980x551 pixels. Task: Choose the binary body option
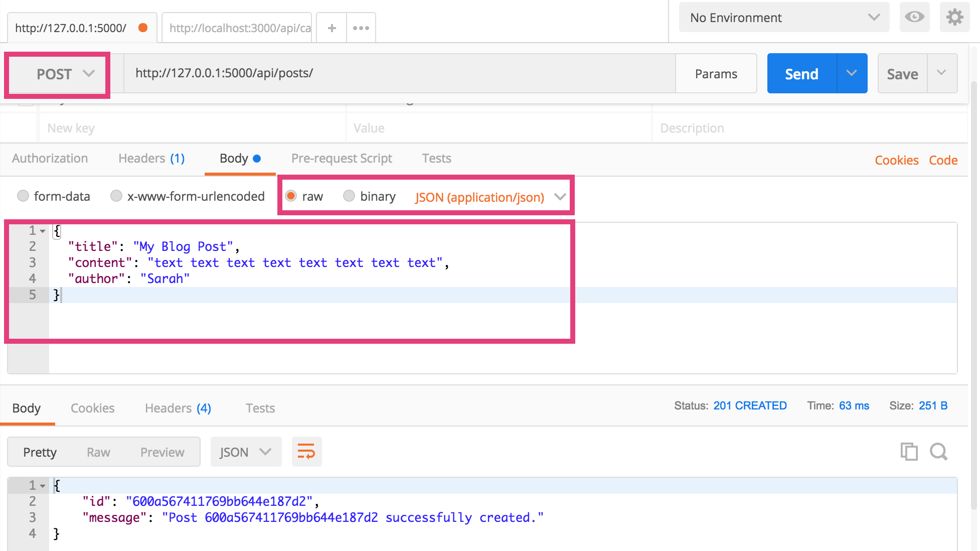point(349,196)
